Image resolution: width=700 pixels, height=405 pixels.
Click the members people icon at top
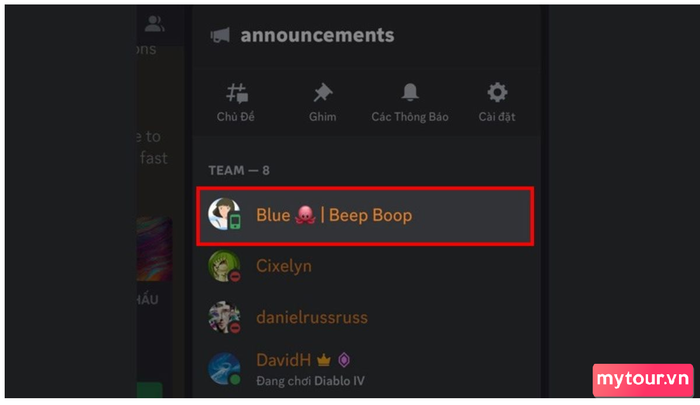coord(154,24)
